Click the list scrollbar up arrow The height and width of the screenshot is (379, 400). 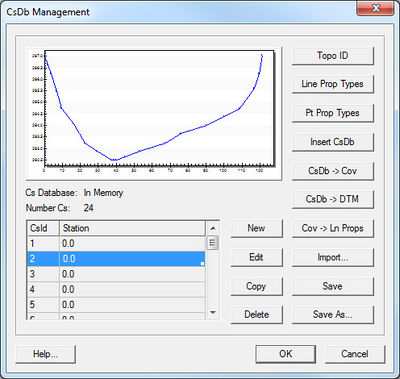point(213,228)
